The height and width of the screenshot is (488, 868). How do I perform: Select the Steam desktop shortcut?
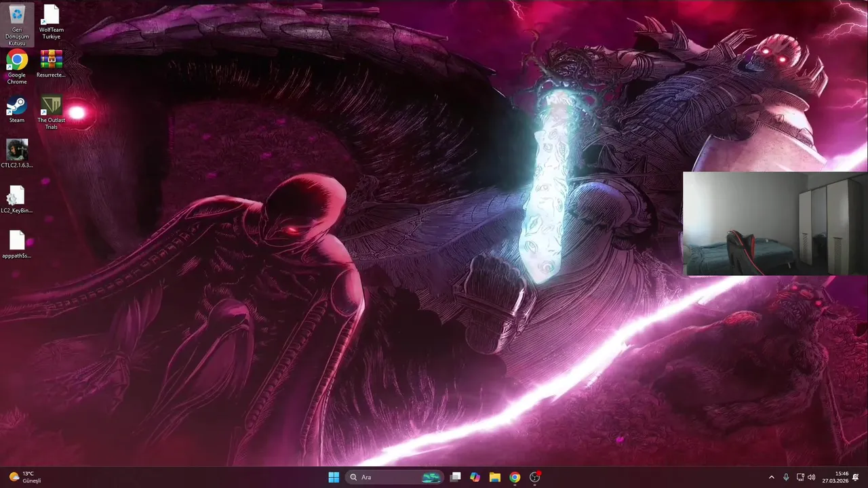coord(17,110)
